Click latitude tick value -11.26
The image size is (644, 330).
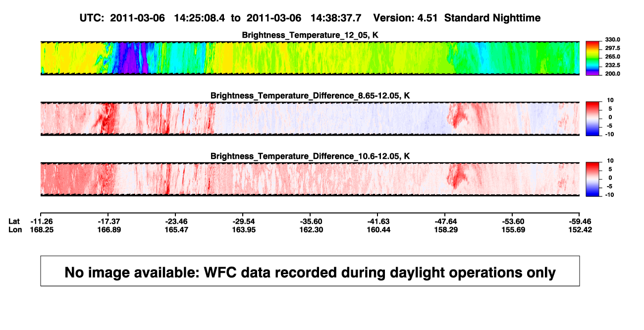(x=42, y=221)
